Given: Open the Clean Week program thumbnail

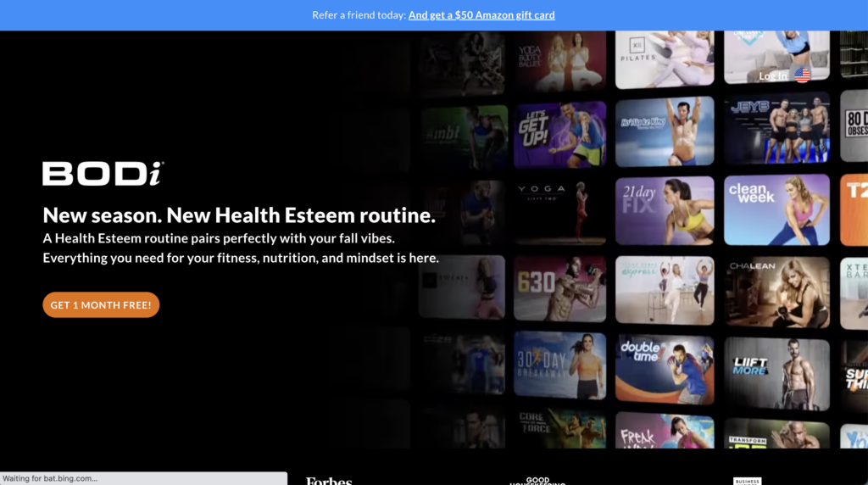Looking at the screenshot, I should [x=776, y=209].
